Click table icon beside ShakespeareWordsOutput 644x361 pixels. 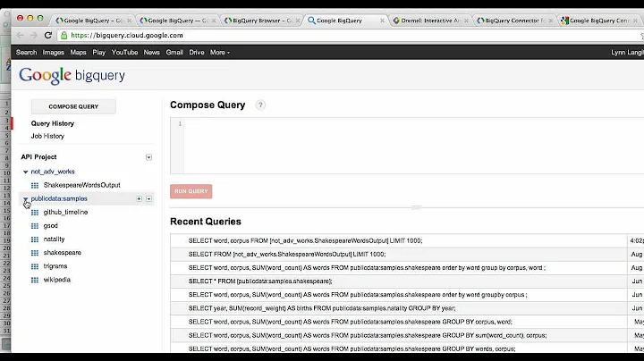[x=35, y=186]
